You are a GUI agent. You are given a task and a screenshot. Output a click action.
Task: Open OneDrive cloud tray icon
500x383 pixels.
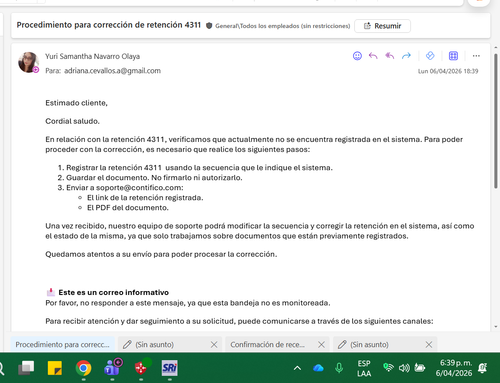[318, 368]
